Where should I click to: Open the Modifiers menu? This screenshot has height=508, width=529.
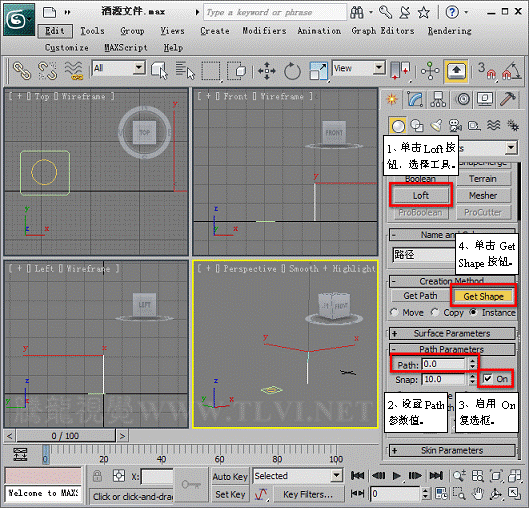[x=264, y=31]
